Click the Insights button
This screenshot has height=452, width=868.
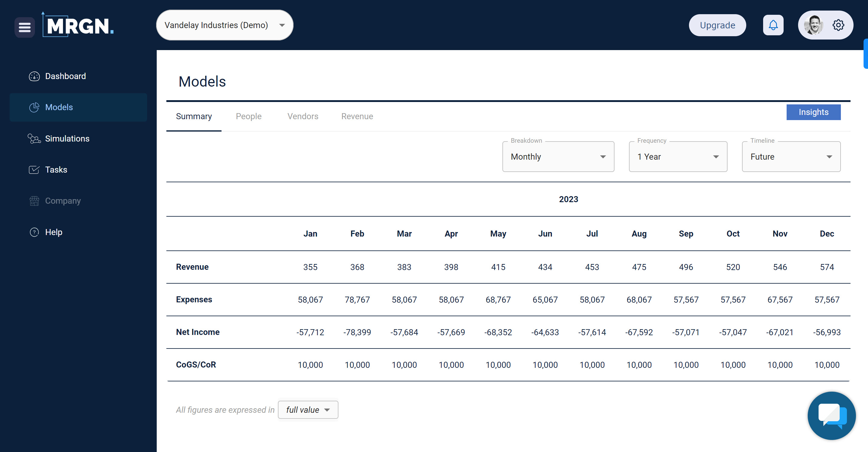(813, 112)
